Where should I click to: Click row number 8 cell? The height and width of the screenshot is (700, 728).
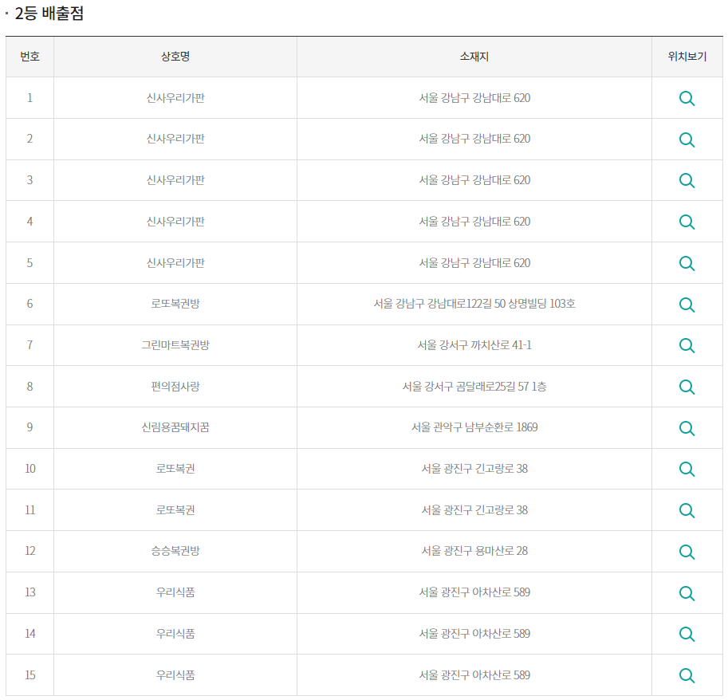(30, 386)
